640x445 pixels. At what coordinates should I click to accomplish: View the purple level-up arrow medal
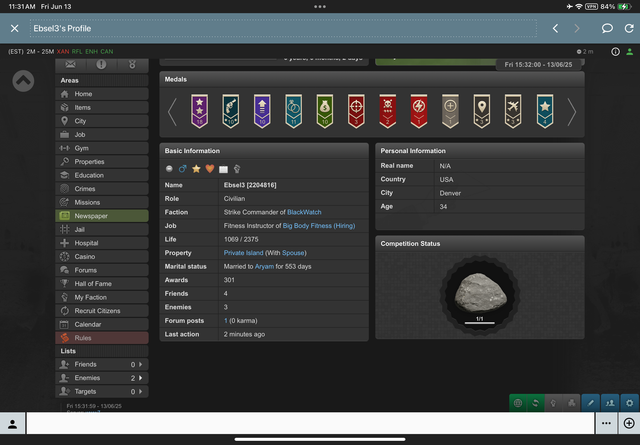(x=262, y=111)
